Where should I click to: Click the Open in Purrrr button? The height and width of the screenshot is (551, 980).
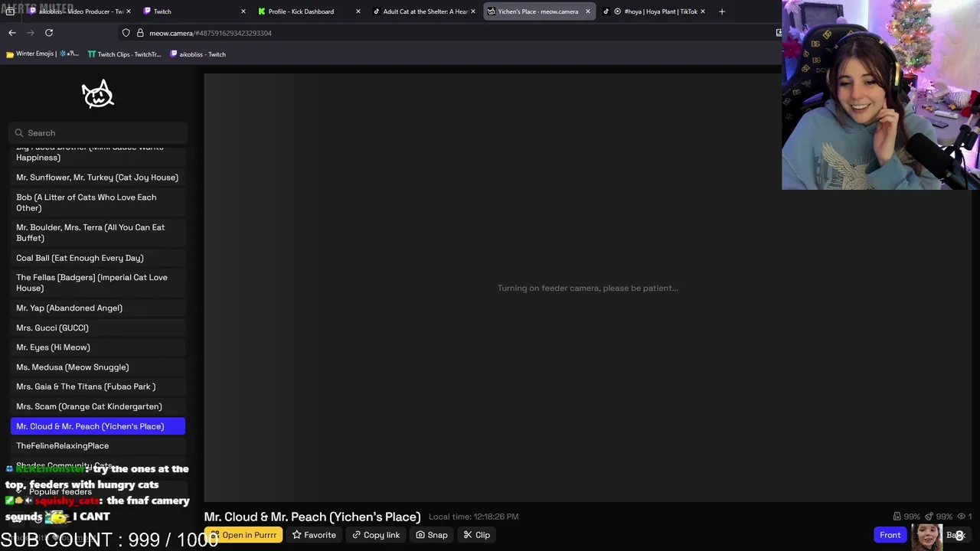(x=243, y=535)
